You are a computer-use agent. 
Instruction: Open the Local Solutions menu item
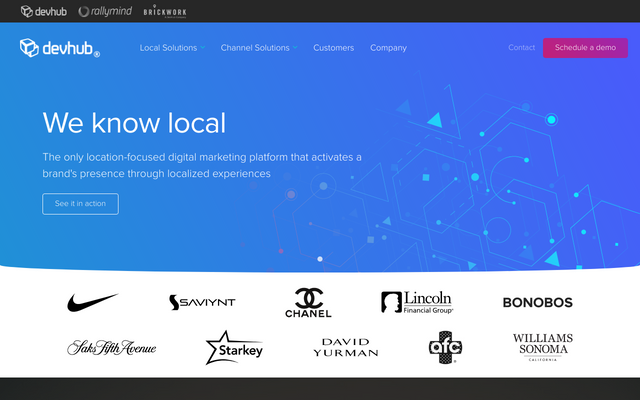[168, 48]
